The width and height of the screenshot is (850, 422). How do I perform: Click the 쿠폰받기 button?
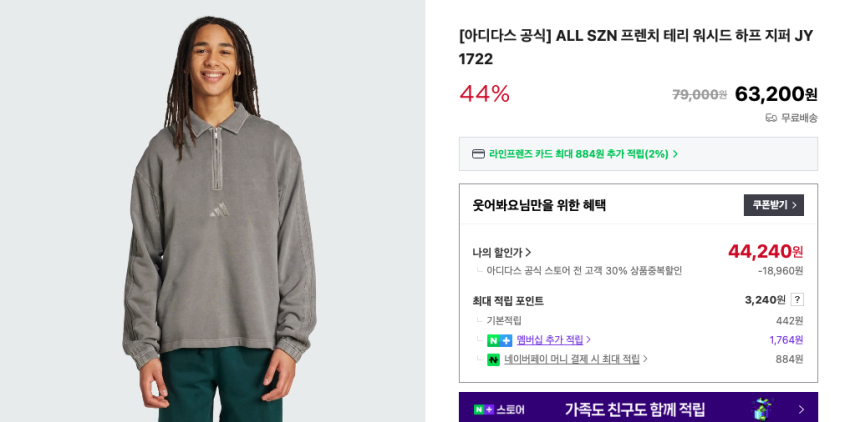click(774, 205)
